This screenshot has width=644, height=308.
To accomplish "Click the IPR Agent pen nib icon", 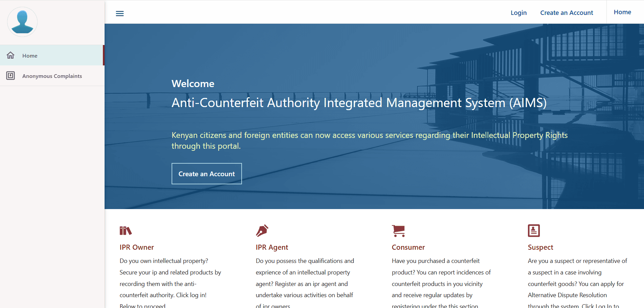I will pyautogui.click(x=262, y=230).
